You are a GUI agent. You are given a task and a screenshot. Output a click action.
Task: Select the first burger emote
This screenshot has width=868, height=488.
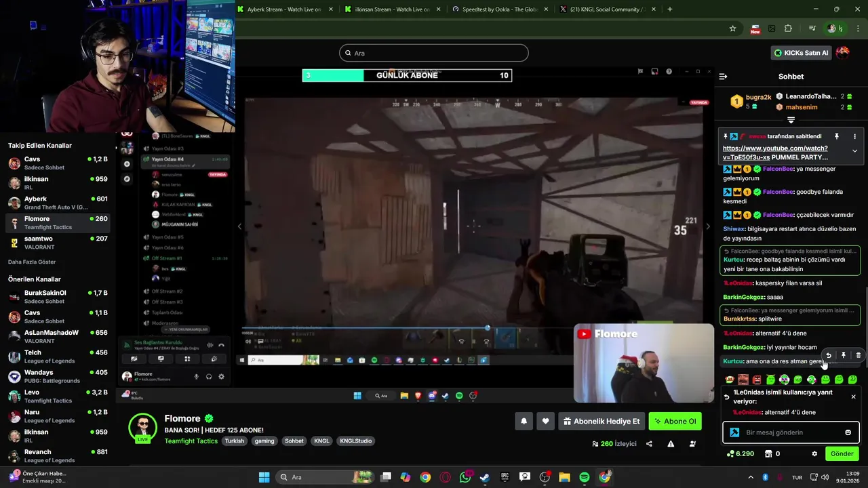pos(730,380)
